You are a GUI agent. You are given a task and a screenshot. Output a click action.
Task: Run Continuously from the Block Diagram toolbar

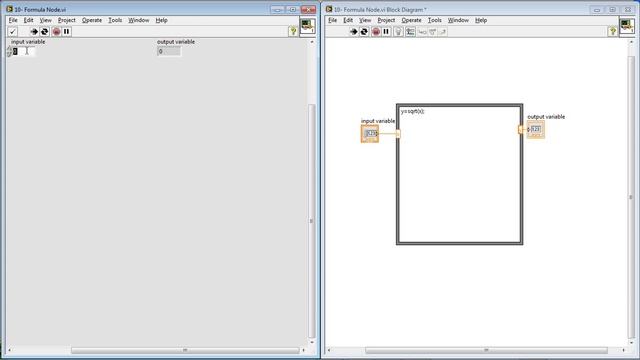[364, 31]
